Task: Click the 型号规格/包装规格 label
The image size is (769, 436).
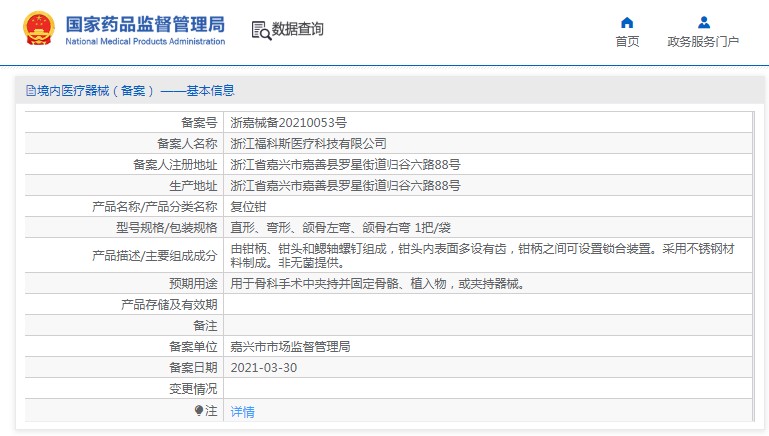Action: (x=167, y=228)
